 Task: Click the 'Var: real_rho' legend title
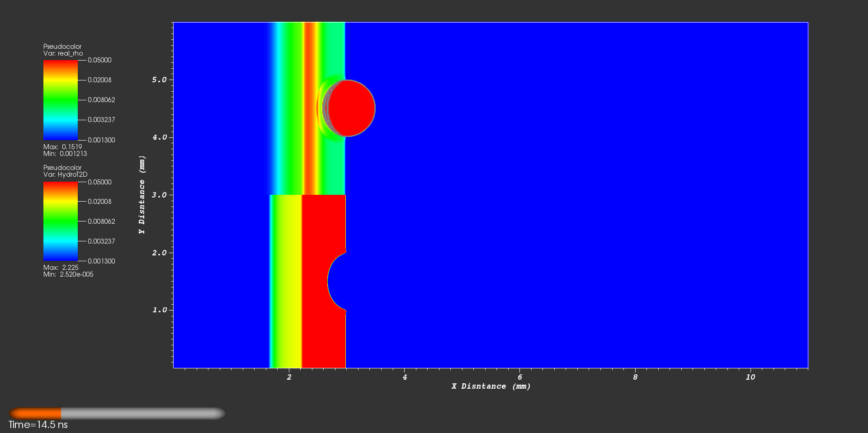click(63, 53)
